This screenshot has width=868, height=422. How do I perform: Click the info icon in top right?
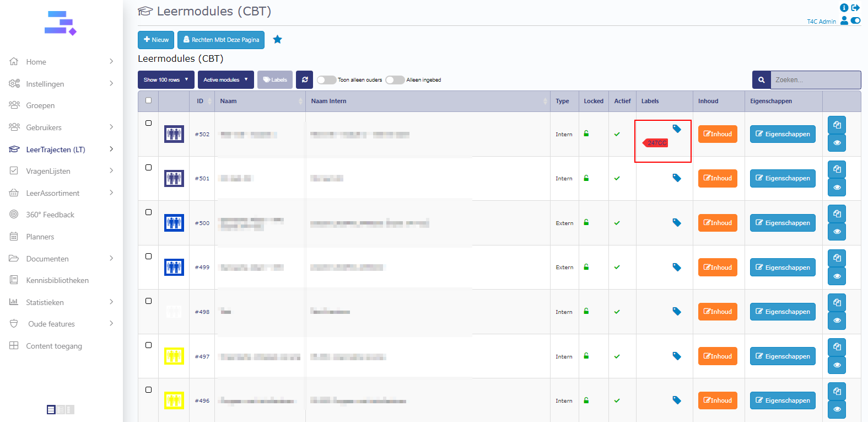pos(844,8)
